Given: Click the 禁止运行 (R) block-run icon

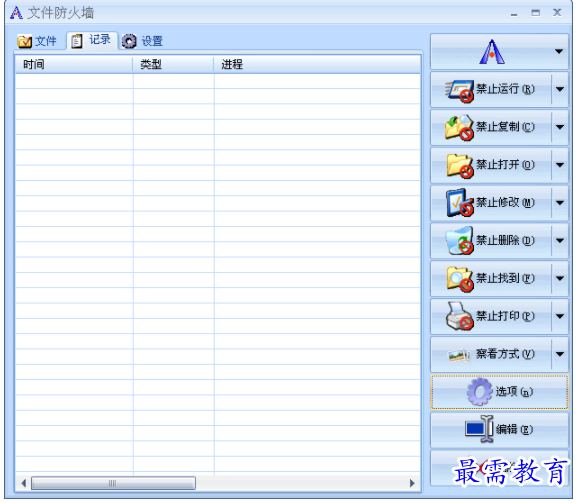Looking at the screenshot, I should coord(459,91).
